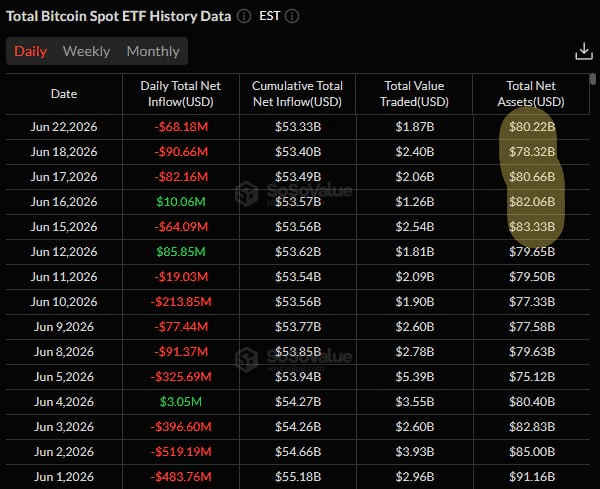This screenshot has height=489, width=600.
Task: Click the $5.39B value traded cell
Action: pos(415,377)
